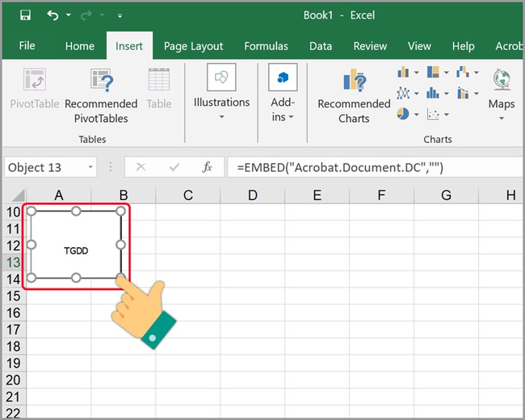Open the File menu
Viewport: 525px width, 420px height.
tap(27, 46)
